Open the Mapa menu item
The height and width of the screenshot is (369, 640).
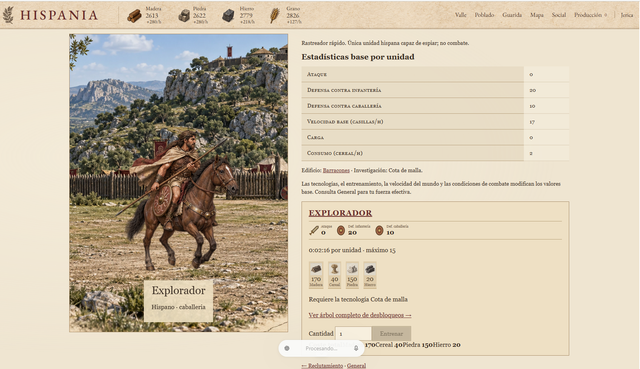tap(537, 15)
